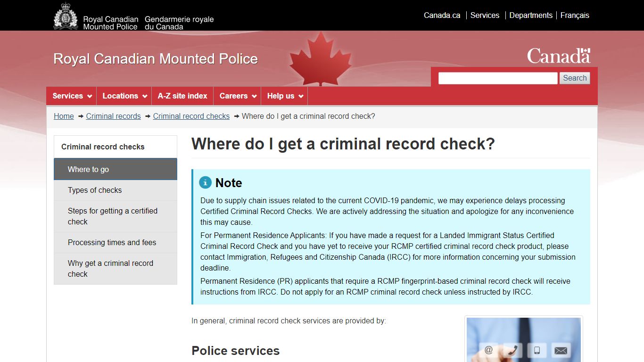Open the Criminal records breadcrumb
Screen dimensions: 644x362
[113, 116]
